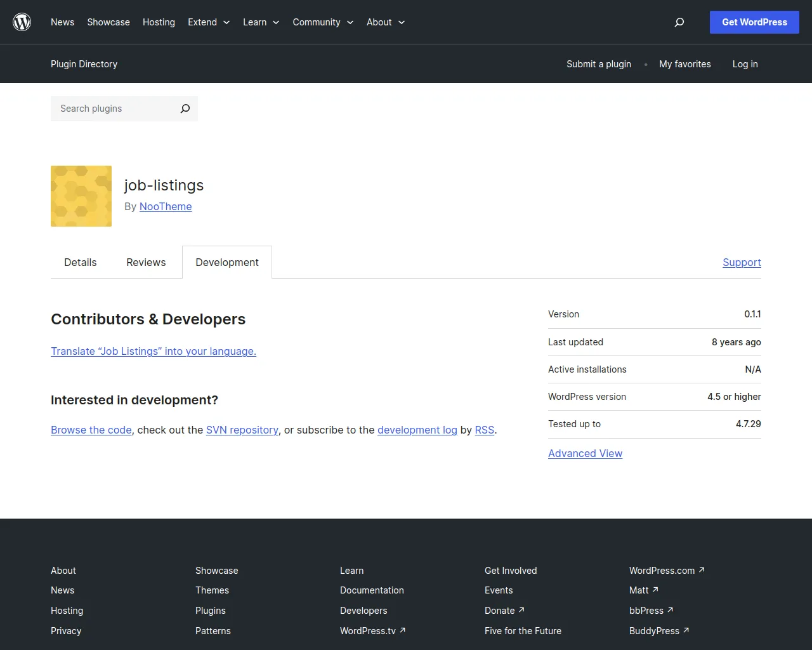Open footer Get Involved link
This screenshot has width=812, height=650.
point(511,571)
